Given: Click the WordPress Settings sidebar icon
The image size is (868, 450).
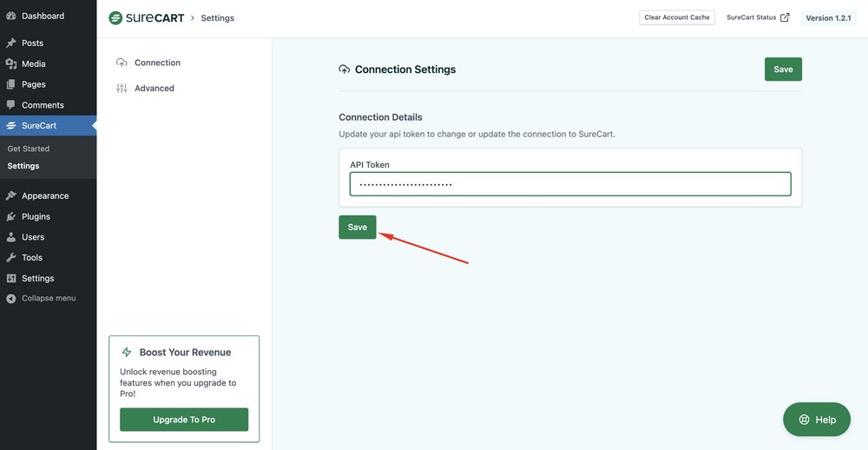Looking at the screenshot, I should click(x=10, y=278).
